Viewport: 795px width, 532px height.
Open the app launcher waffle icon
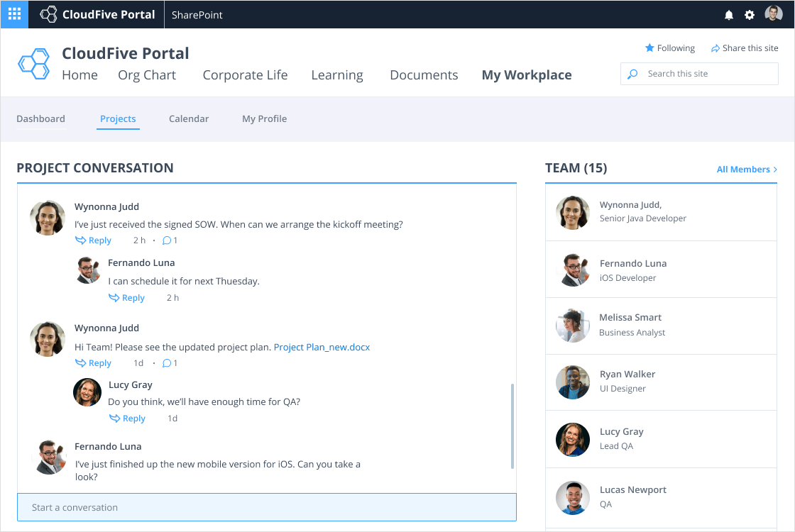[14, 14]
